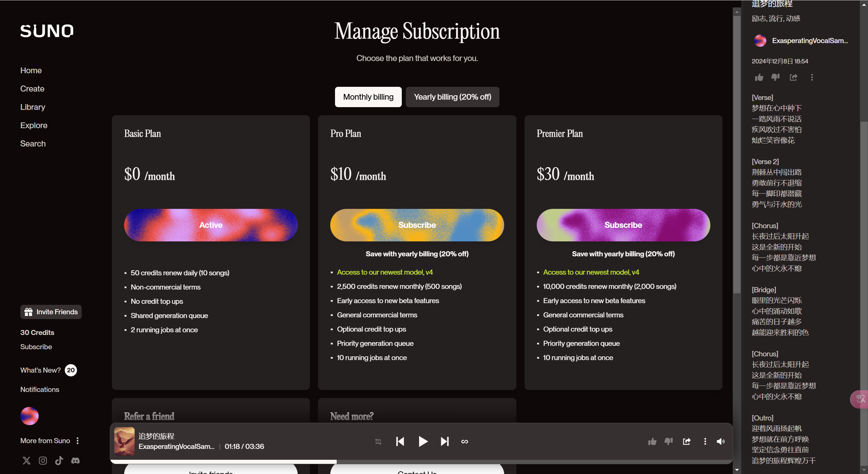Dislike the song in the lyrics panel
Screen dimensions: 868x474
click(x=775, y=77)
